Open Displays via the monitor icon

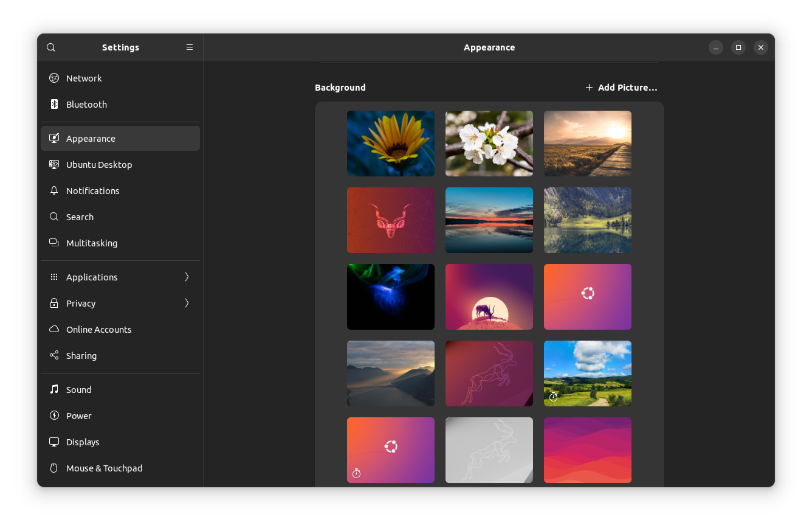[54, 442]
